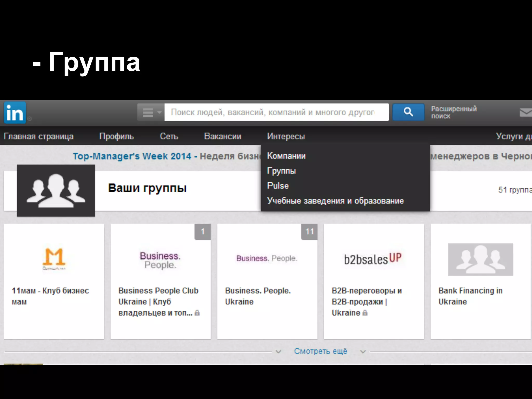Select Группы from Интересы dropdown

281,171
